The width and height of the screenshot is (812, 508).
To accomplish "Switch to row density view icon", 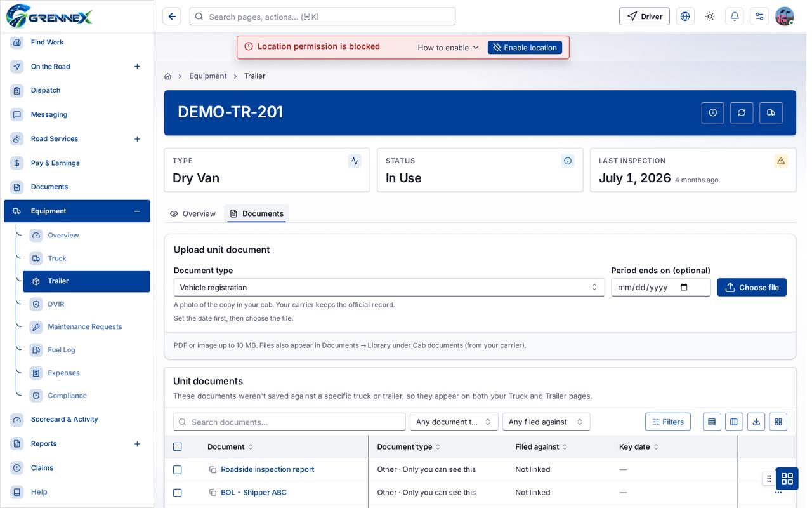I will (x=712, y=422).
